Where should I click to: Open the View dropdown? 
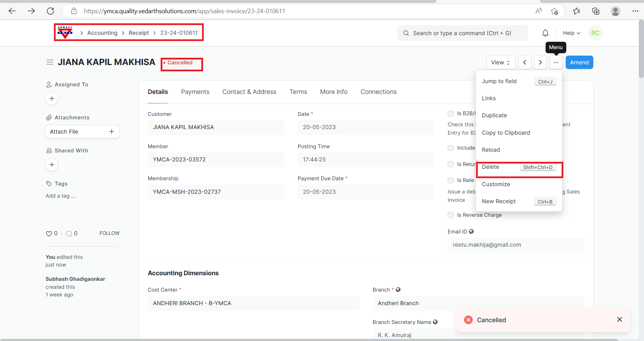pyautogui.click(x=500, y=63)
